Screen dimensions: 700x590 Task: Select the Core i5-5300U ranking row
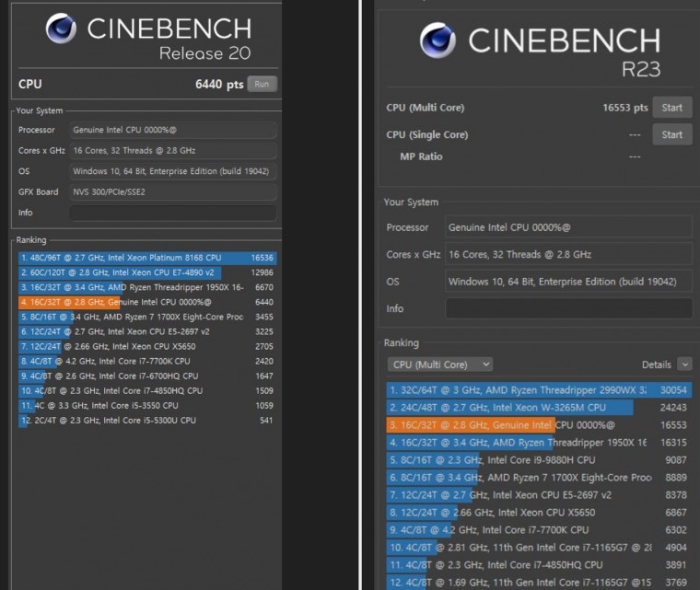coord(147,420)
